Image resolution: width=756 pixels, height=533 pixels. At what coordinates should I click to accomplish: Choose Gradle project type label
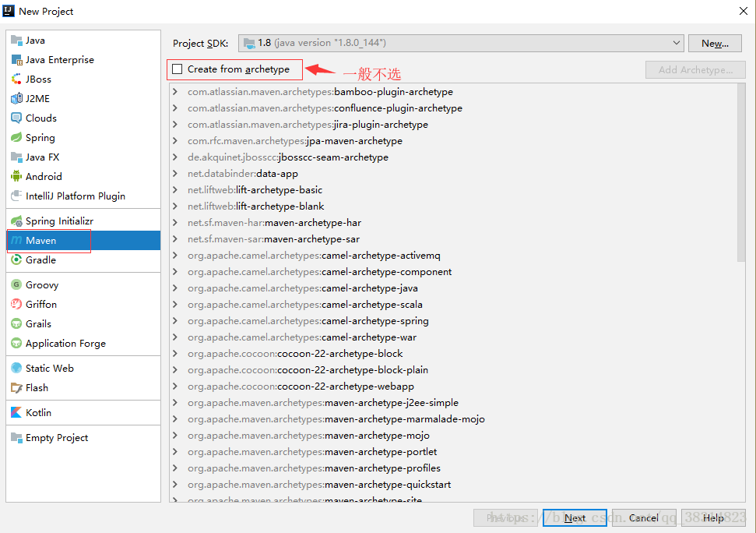(41, 260)
